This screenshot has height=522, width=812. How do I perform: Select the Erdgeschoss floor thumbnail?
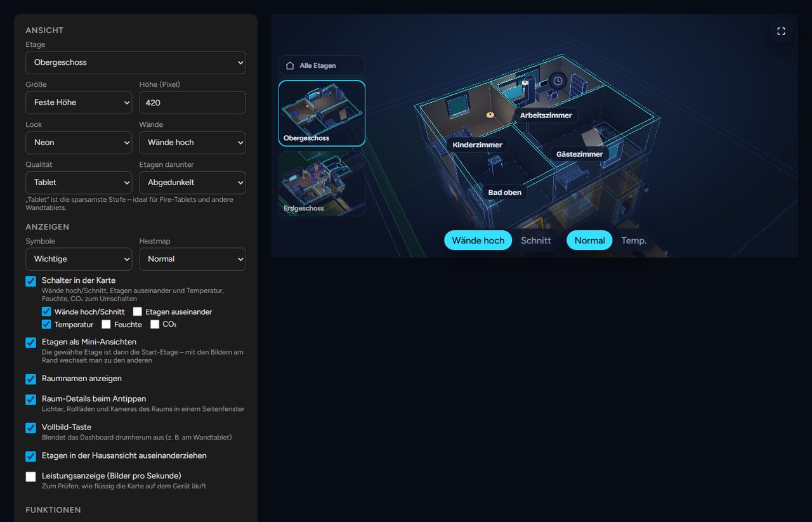(x=322, y=183)
